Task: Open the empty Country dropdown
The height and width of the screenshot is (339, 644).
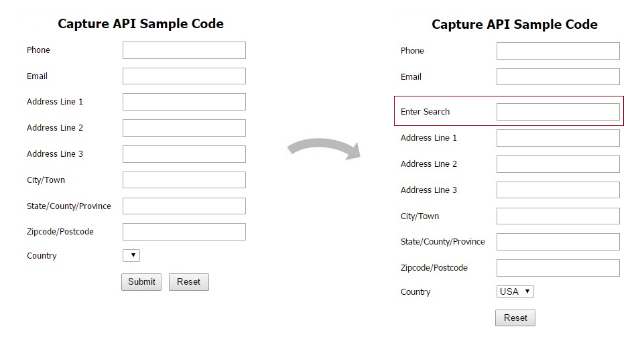Action: 131,255
